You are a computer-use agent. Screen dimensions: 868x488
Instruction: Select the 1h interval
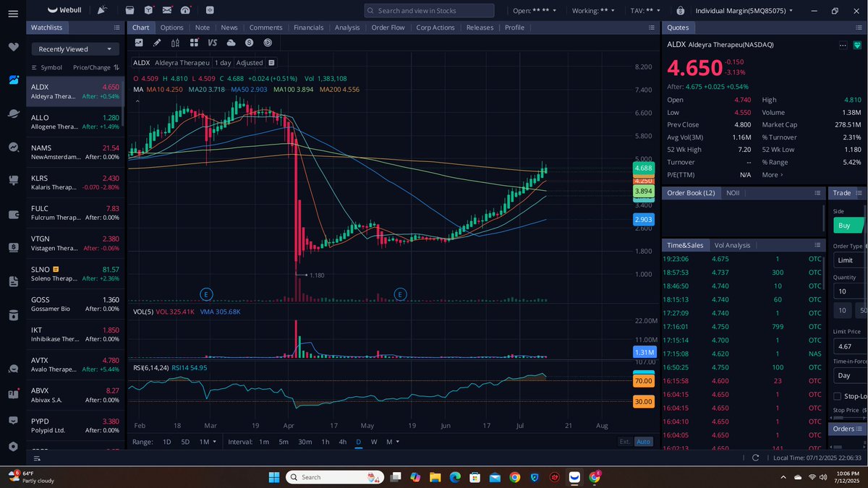[x=325, y=442]
